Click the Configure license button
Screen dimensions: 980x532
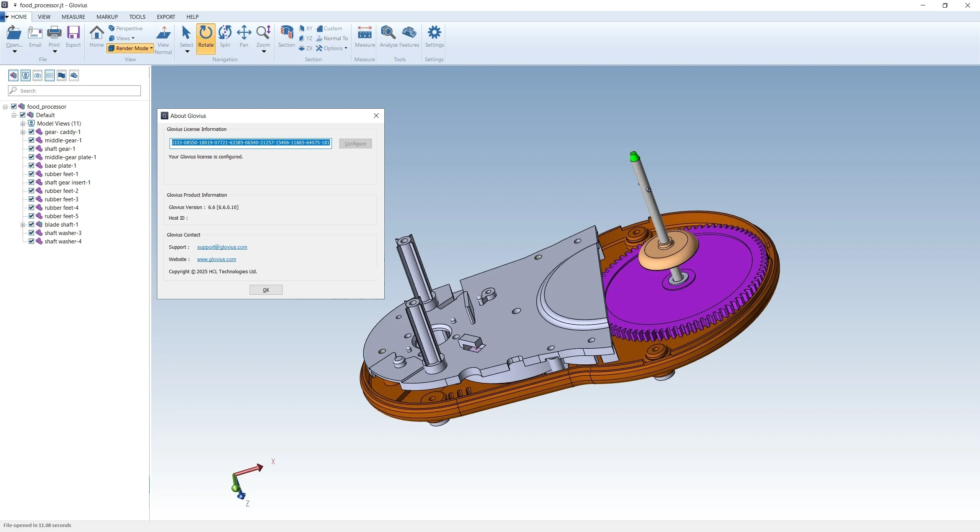[x=355, y=144]
